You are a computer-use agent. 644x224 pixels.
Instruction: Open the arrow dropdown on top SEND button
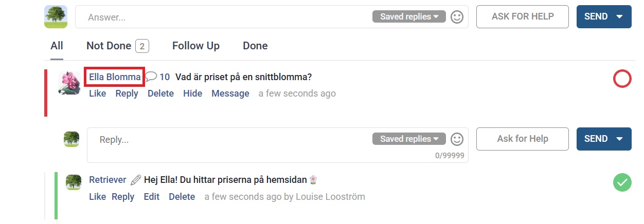[619, 17]
